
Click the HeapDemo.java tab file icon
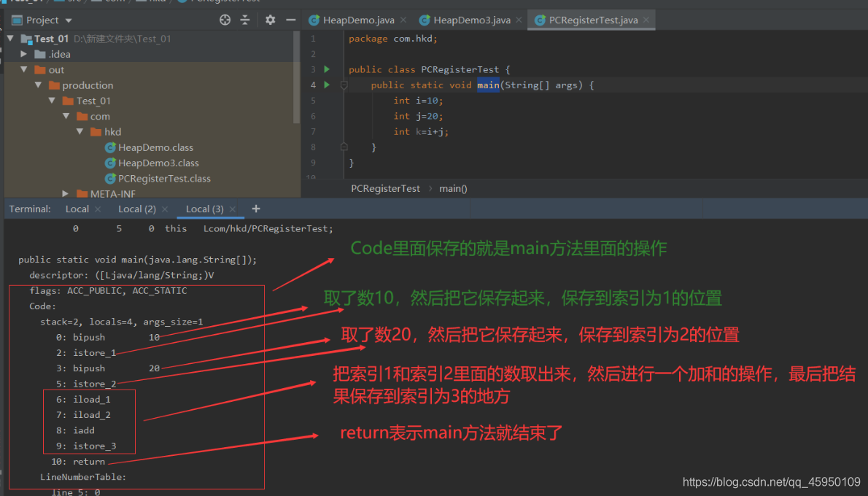coord(314,20)
